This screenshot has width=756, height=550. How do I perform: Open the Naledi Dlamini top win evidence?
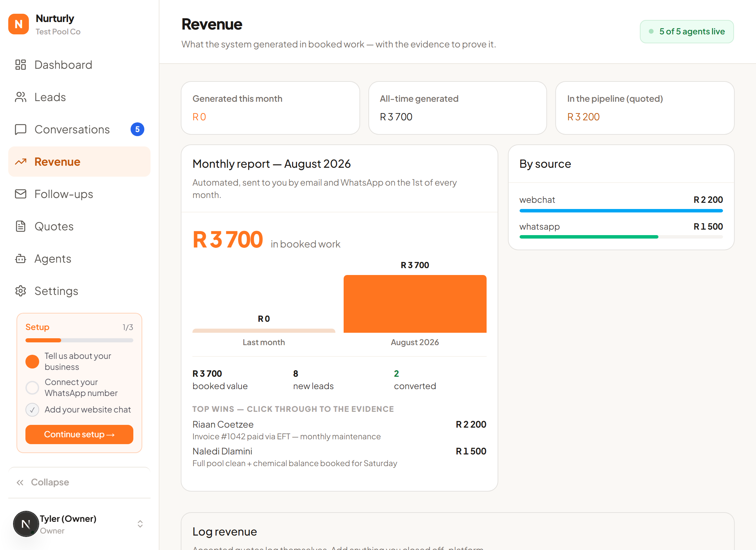pos(340,457)
